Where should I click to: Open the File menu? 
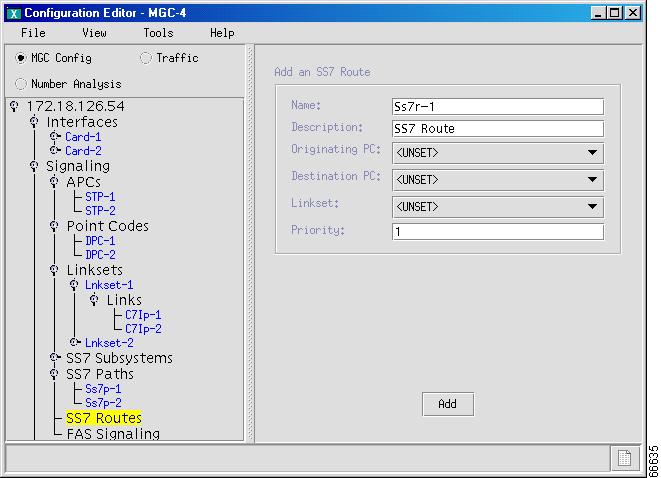point(33,33)
